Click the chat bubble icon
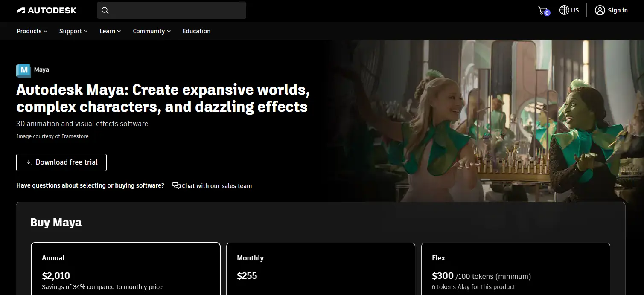The image size is (644, 295). (176, 185)
